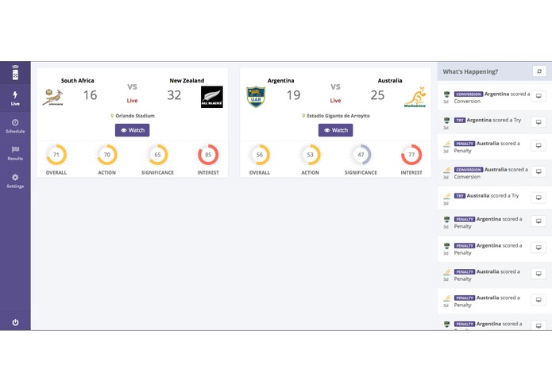552x392 pixels.
Task: Click monitor icon for Australia Conversion event
Action: [538, 171]
